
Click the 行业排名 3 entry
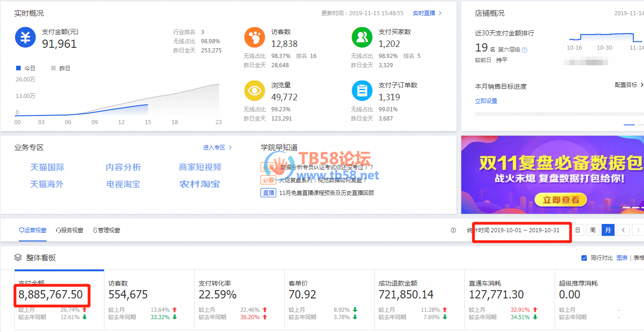[x=189, y=32]
